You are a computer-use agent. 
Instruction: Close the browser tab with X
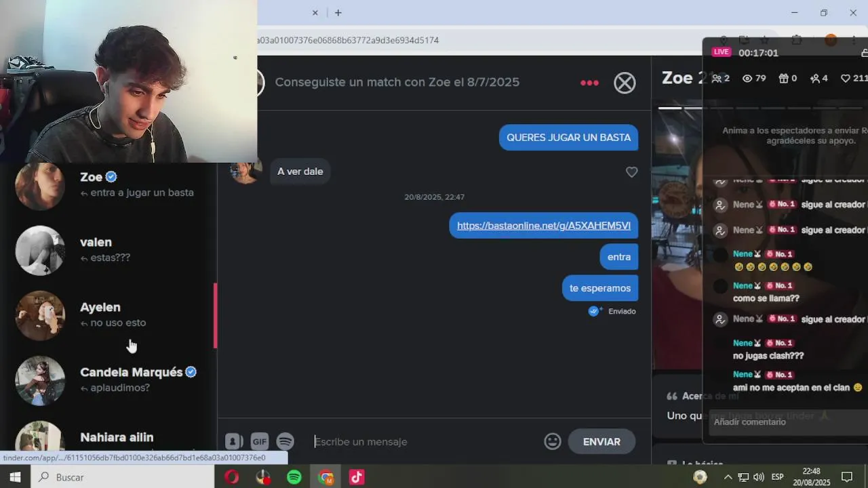point(315,13)
